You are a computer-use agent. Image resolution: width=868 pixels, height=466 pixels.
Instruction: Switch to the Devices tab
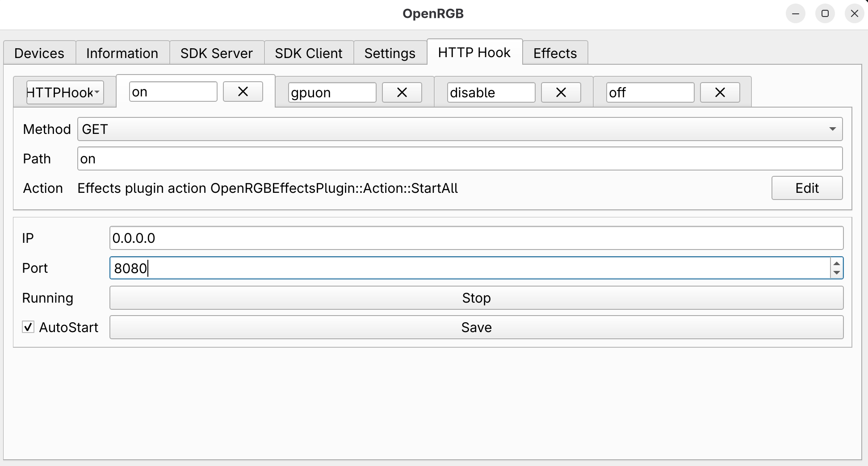pos(39,53)
